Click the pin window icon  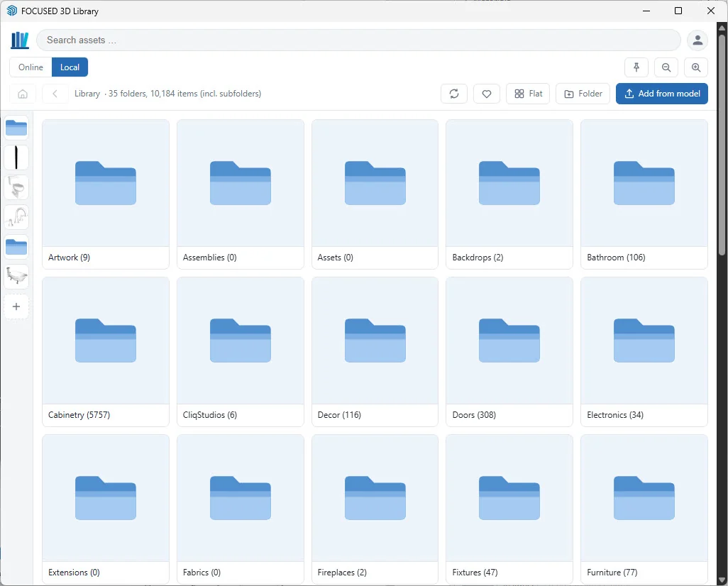636,67
